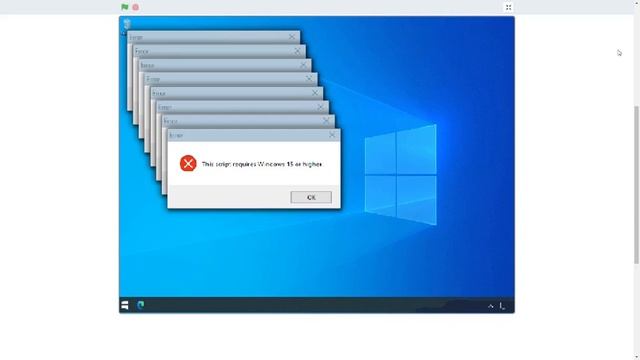The width and height of the screenshot is (640, 360).
Task: Open the Windows Start button in the taskbar
Action: click(125, 305)
